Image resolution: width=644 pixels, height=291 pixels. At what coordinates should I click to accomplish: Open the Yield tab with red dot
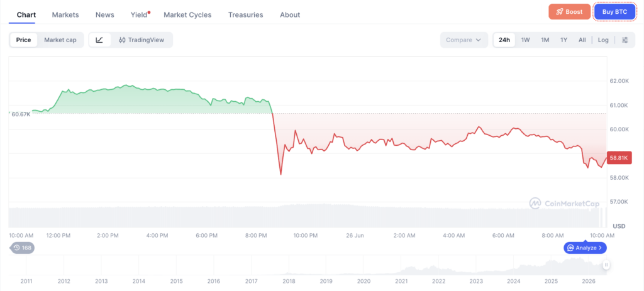click(x=140, y=15)
